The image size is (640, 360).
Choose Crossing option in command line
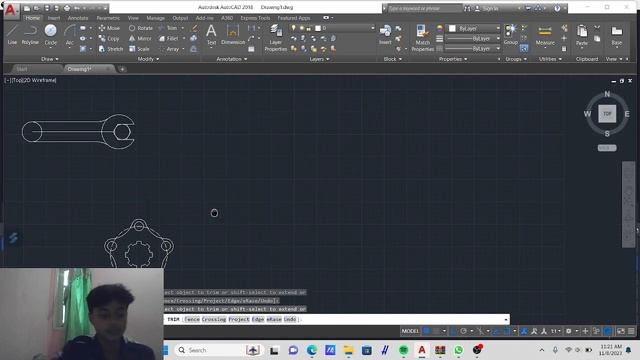pos(214,319)
